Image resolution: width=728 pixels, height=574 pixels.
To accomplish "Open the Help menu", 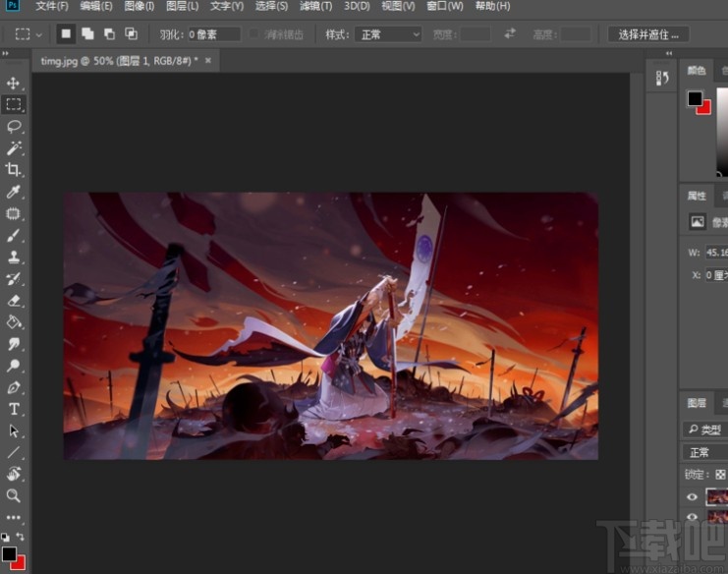I will (492, 7).
